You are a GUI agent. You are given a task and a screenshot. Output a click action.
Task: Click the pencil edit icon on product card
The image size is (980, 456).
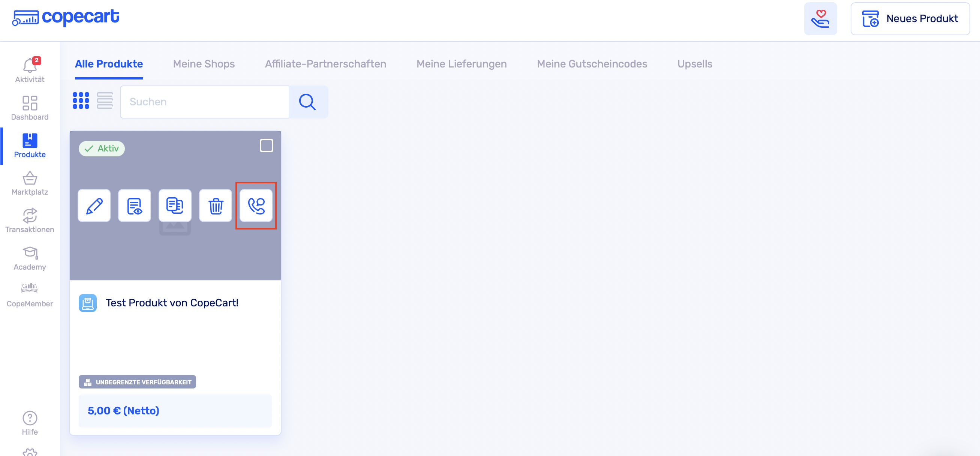[x=94, y=205]
